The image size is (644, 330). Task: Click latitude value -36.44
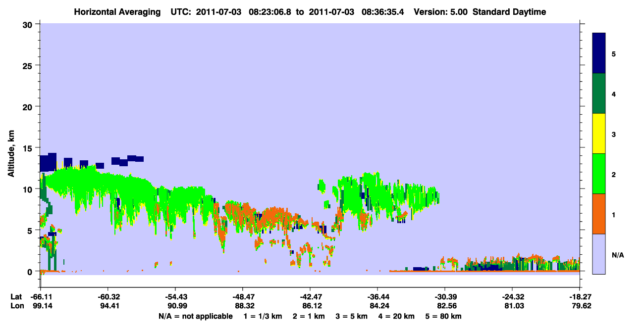click(377, 296)
